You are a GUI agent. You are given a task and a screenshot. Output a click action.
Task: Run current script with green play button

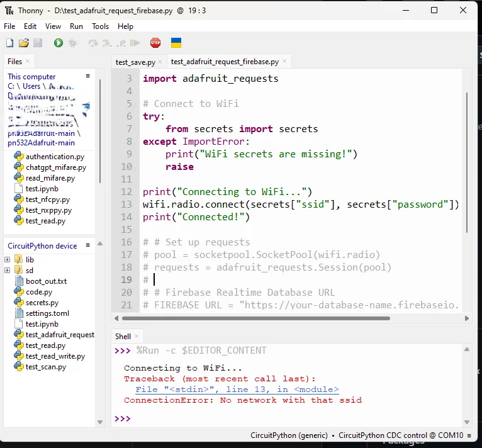click(x=59, y=43)
